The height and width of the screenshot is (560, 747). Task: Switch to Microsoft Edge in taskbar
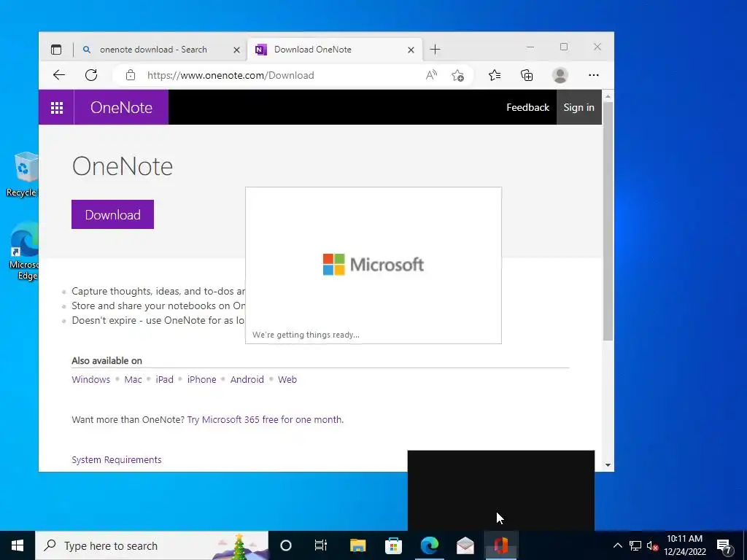(429, 545)
